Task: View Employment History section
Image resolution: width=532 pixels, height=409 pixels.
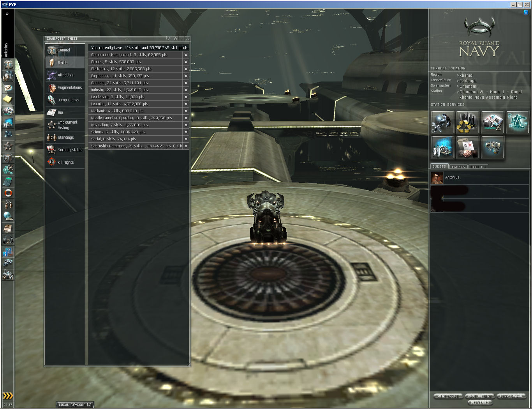Action: pyautogui.click(x=65, y=125)
